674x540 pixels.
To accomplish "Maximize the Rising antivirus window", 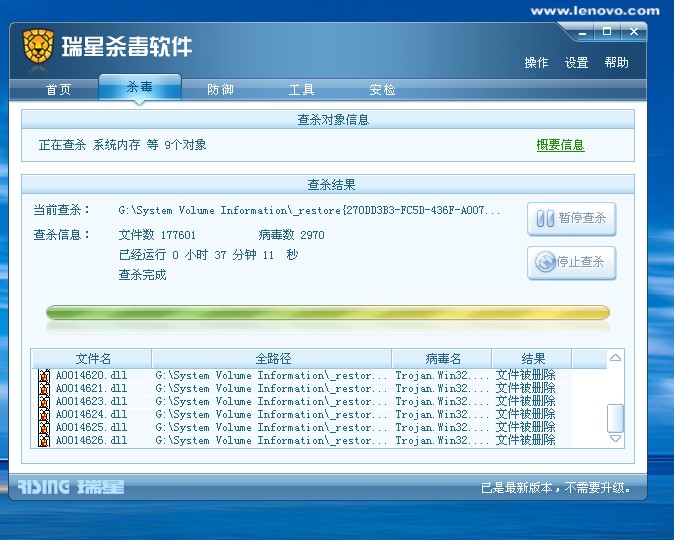I will tap(607, 32).
